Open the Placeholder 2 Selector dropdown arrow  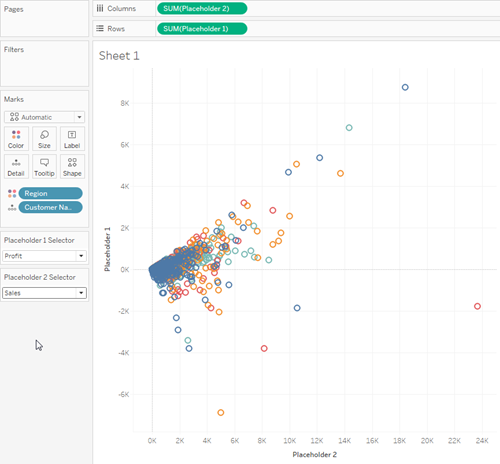tap(81, 293)
